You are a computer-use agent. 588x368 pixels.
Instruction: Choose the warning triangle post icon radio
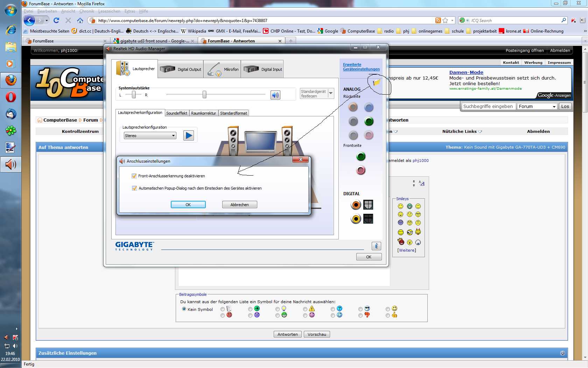click(x=305, y=309)
